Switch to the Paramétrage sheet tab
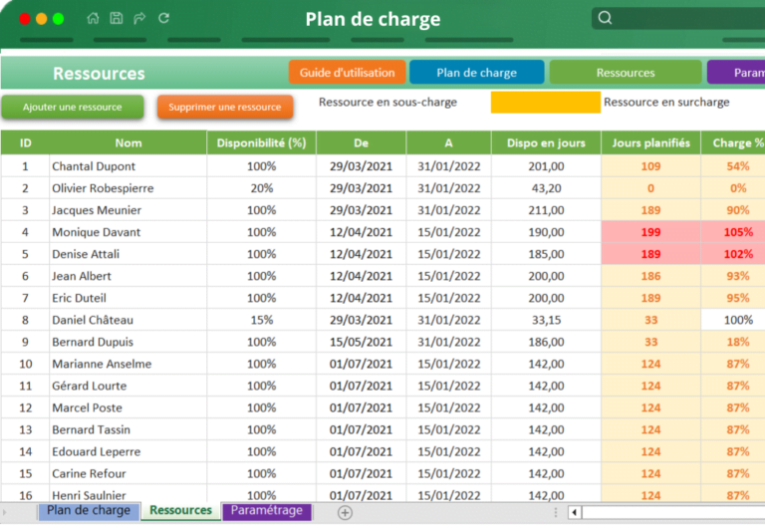The width and height of the screenshot is (765, 532). click(267, 510)
